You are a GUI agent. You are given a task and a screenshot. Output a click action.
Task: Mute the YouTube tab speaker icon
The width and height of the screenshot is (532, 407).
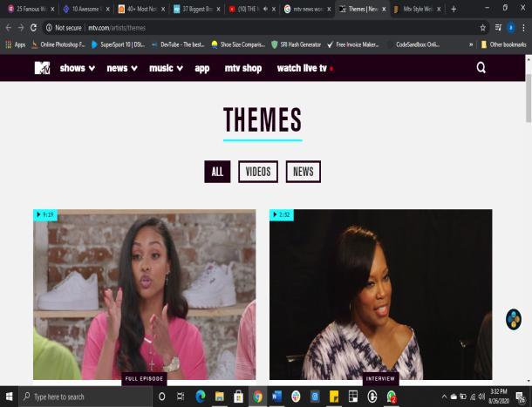pyautogui.click(x=266, y=9)
